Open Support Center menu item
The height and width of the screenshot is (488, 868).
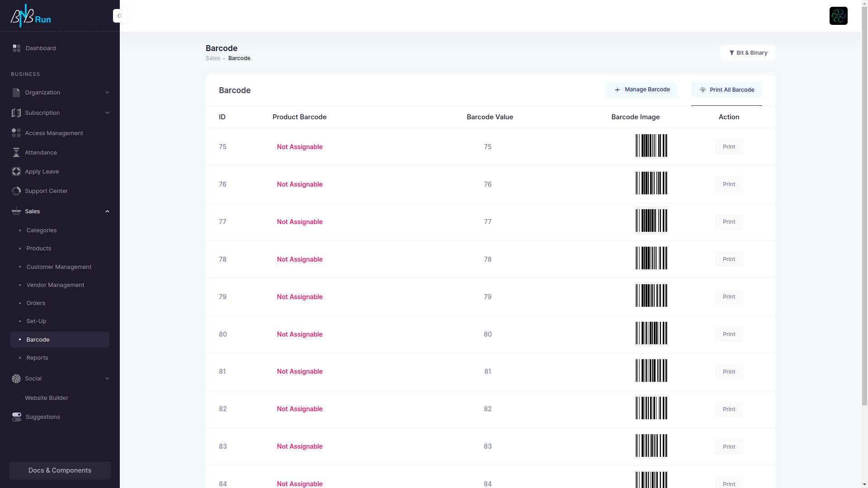(x=60, y=191)
